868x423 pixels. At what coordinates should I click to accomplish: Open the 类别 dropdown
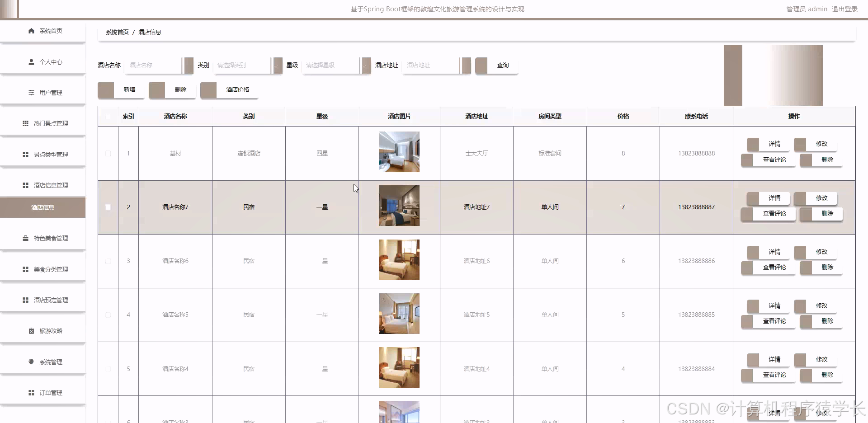point(248,65)
